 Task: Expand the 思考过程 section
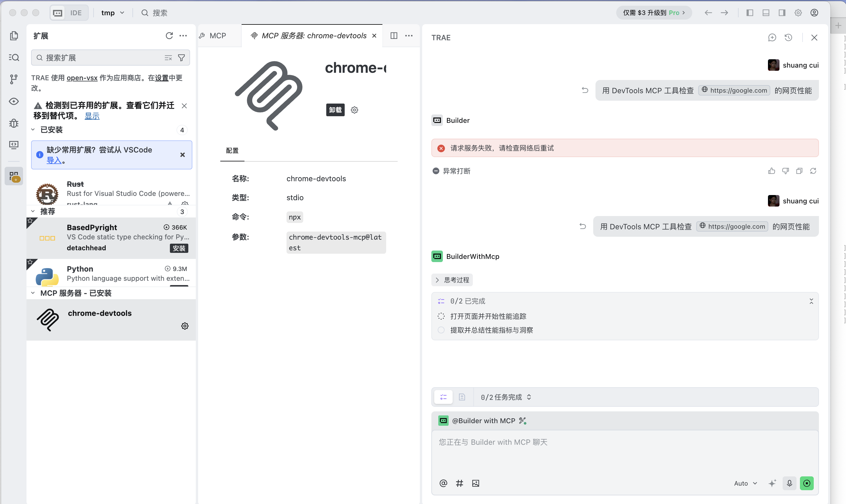(452, 280)
